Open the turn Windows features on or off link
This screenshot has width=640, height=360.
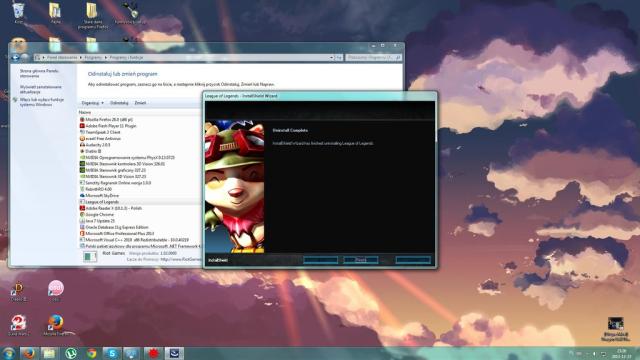coord(42,102)
